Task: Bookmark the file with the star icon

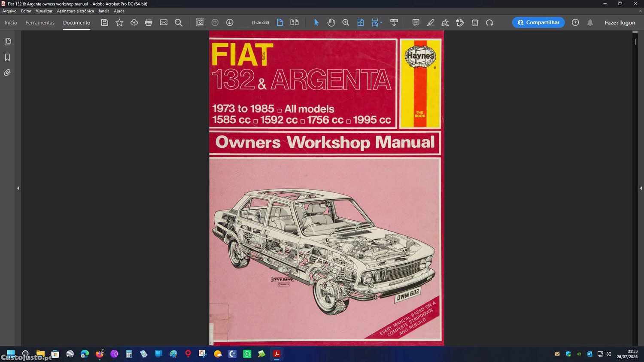Action: tap(119, 22)
